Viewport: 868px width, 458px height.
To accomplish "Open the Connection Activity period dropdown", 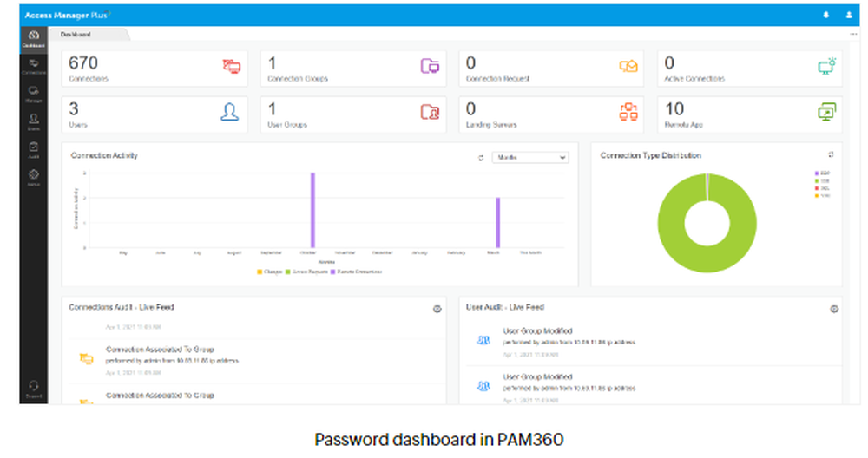I will click(530, 158).
